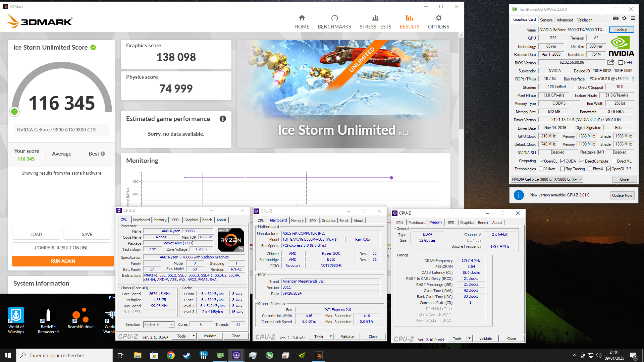
Task: Expand Tools dropdown arrow in CPU-Z Memory window
Action: click(469, 339)
